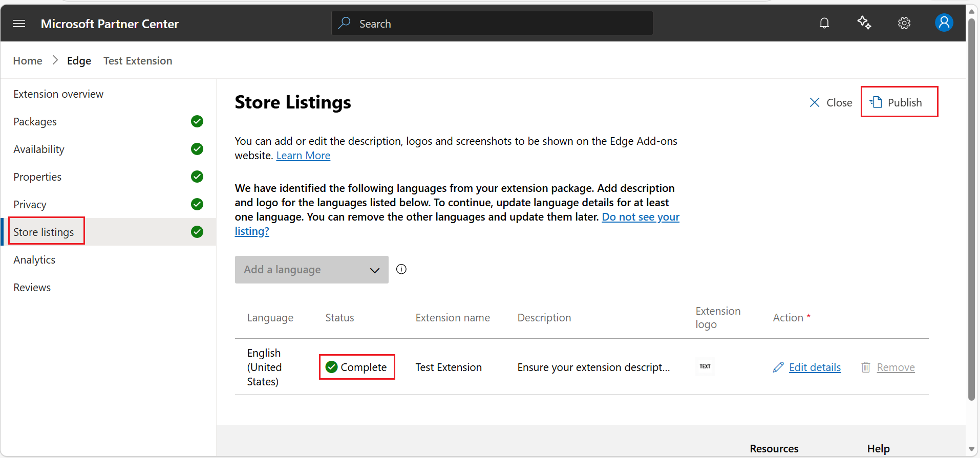Click the Resources footer heading
This screenshot has width=980, height=458.
pyautogui.click(x=774, y=449)
